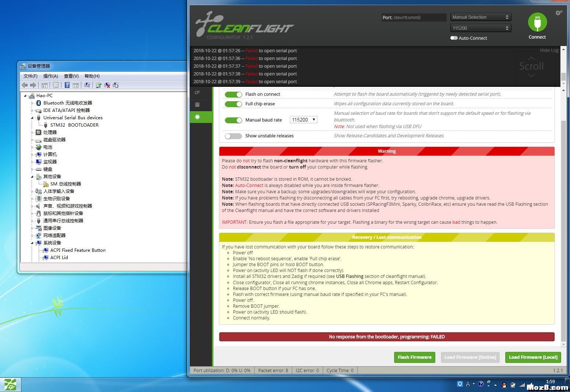
Task: Click QQ penguin tray icon
Action: (504, 385)
